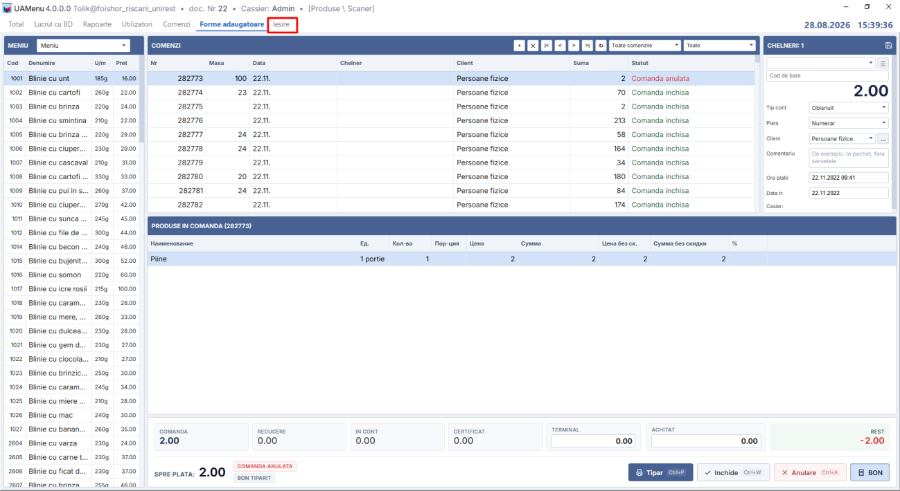Screen dimensions: 900x491
Task: Click the Comentariu text field
Action: click(848, 157)
